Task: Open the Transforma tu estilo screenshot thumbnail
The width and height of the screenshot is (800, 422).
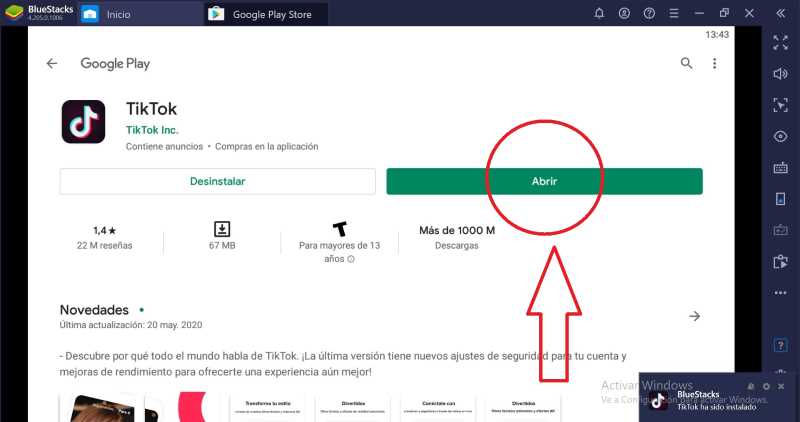Action: click(267, 407)
